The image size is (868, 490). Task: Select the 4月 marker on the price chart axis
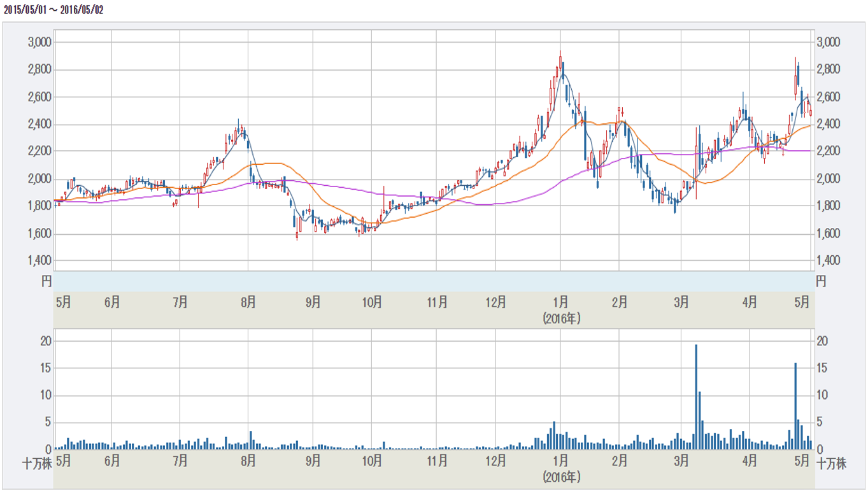pos(750,302)
